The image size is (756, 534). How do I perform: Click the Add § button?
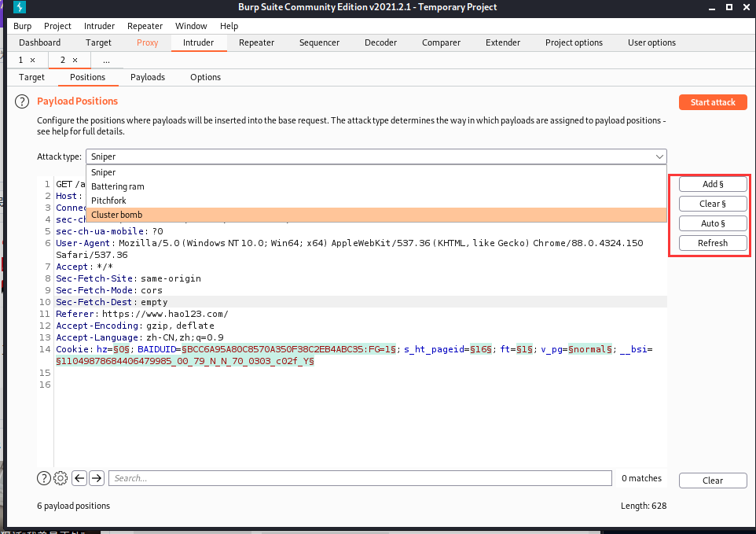[x=713, y=184]
